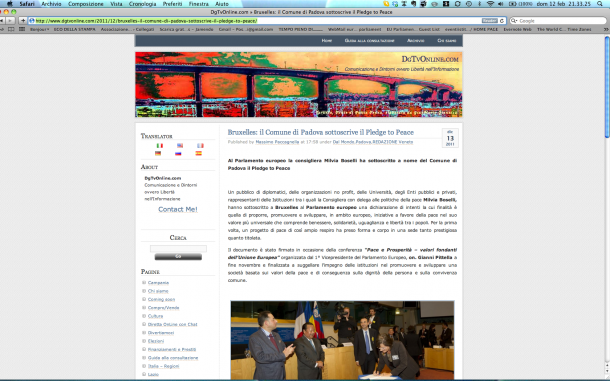Click Guida alla consultazione in site navigation
Viewport: 610px width, 381px height.
(369, 40)
